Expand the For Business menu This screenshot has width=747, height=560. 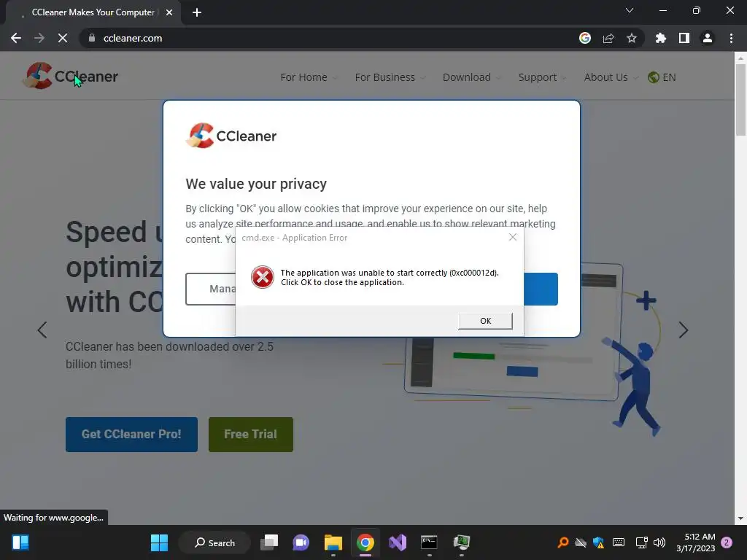click(390, 77)
